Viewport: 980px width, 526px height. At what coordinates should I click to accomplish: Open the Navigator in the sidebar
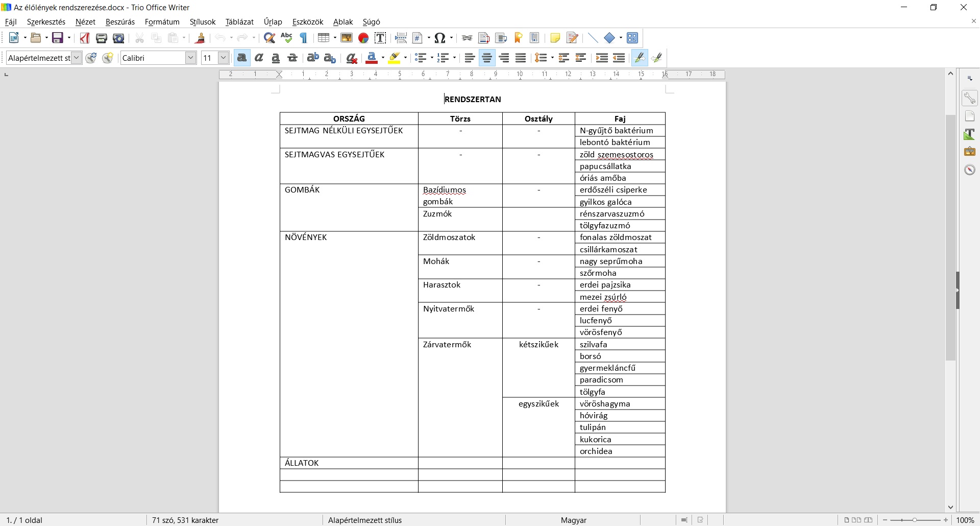[970, 170]
